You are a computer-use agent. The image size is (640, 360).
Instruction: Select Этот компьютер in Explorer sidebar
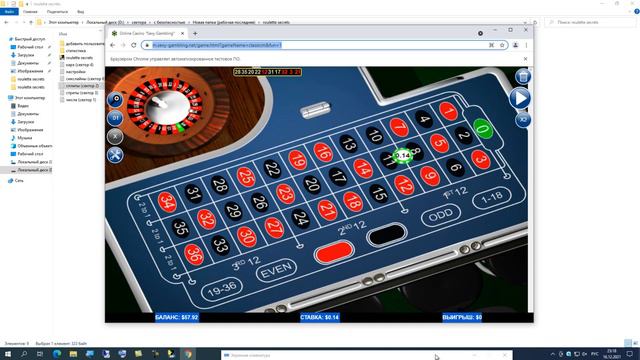(30, 98)
